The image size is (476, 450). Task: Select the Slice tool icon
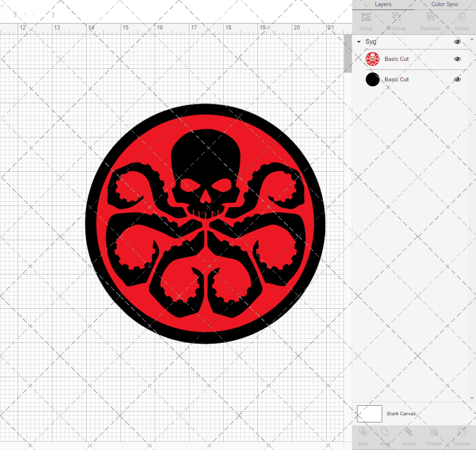pyautogui.click(x=363, y=432)
